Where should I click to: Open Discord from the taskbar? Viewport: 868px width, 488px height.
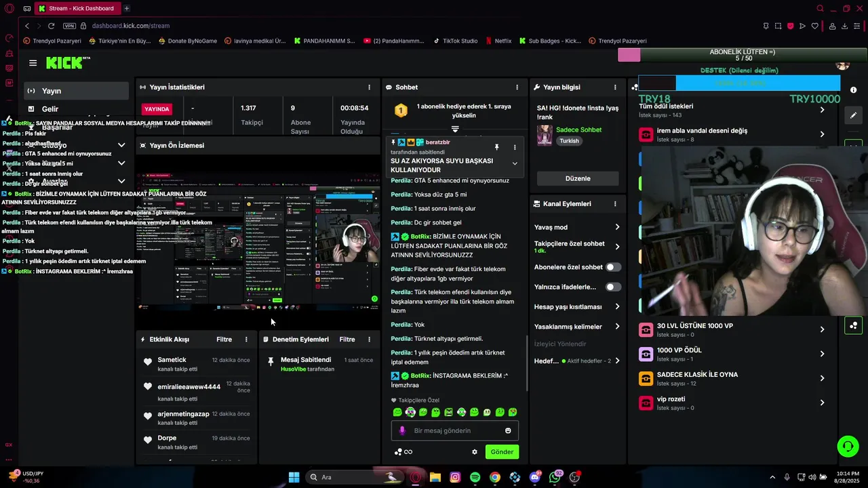pyautogui.click(x=535, y=477)
